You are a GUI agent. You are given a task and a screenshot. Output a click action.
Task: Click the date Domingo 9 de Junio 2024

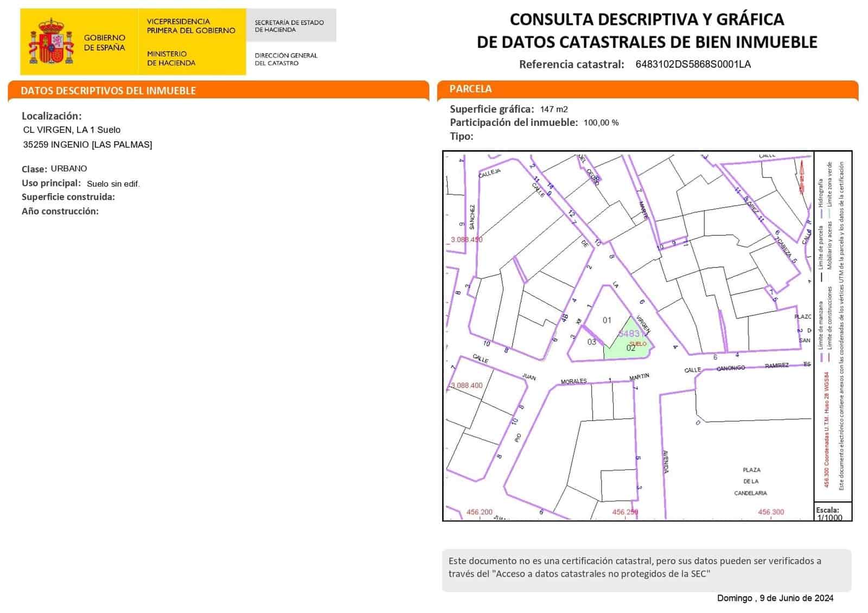pos(775,598)
